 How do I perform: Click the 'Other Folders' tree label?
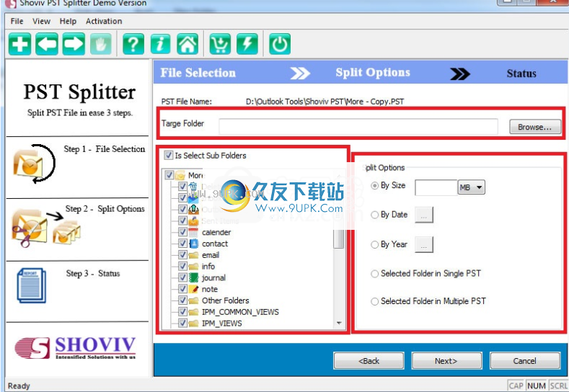[x=225, y=300]
